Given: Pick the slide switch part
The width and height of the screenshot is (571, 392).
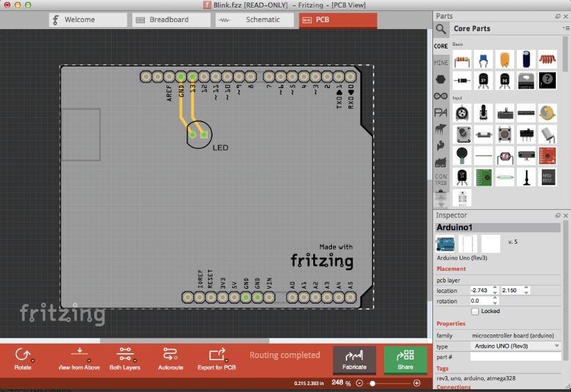Looking at the screenshot, I should coord(526,134).
